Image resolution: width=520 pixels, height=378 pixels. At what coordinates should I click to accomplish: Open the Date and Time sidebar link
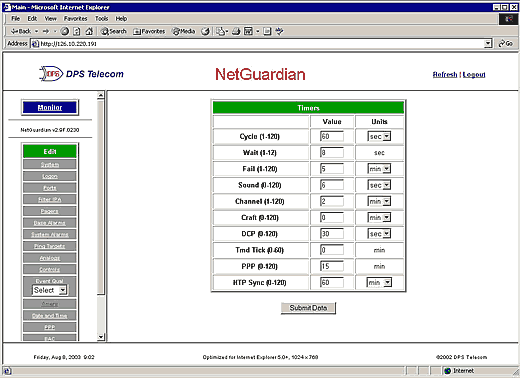pyautogui.click(x=50, y=316)
